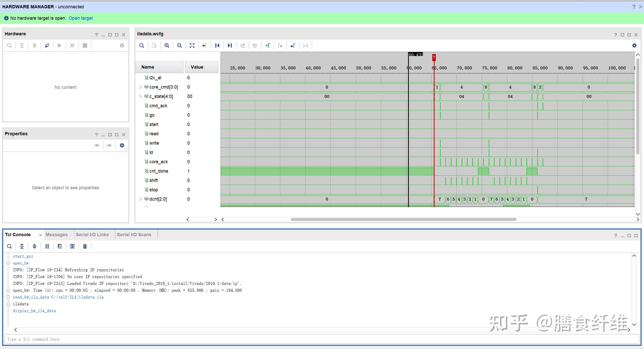This screenshot has width=644, height=349.
Task: Expand the dcnt[2:0] bus signal
Action: [x=140, y=199]
